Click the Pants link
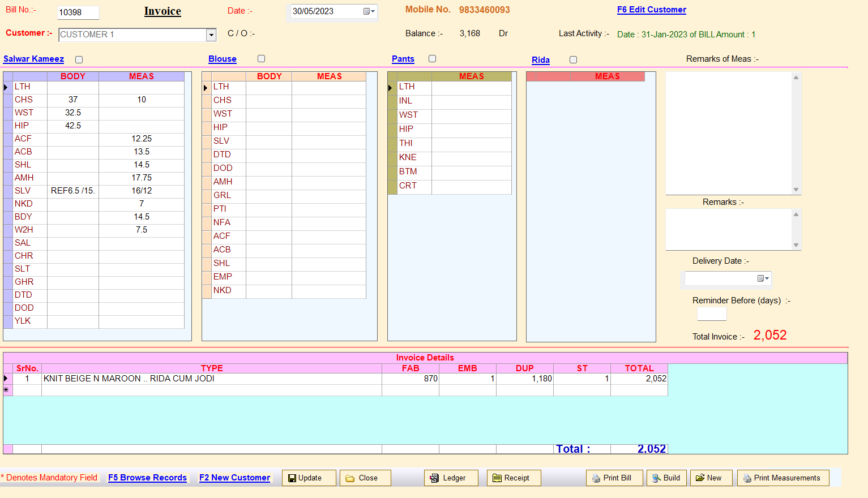The height and width of the screenshot is (498, 868). point(403,59)
